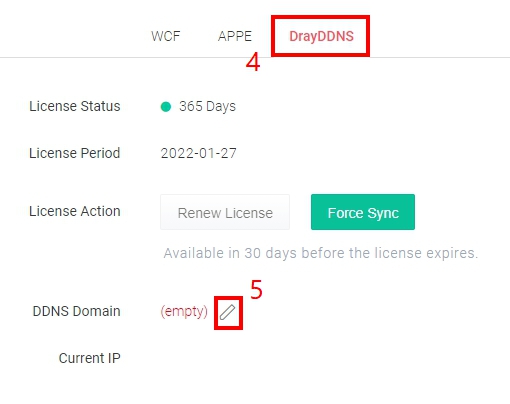Viewport: 510px width, 404px height.
Task: Click the Current IP label
Action: (x=90, y=358)
